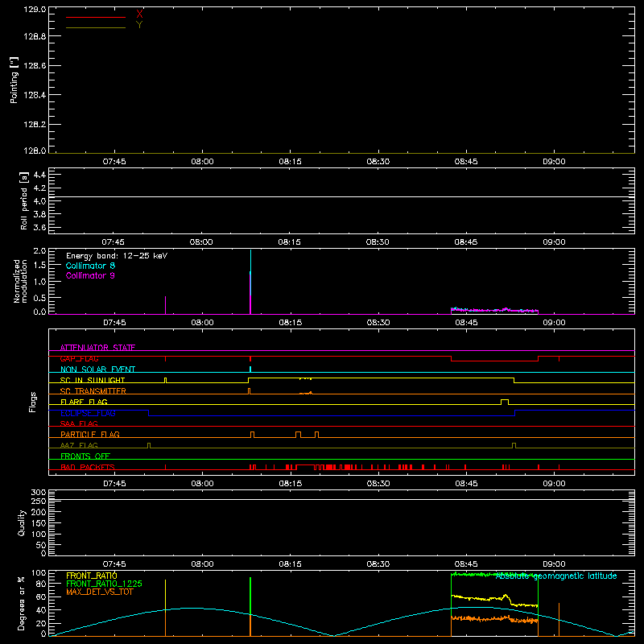
Task: Click the 250 tick label on the Quality axis
Action: [x=39, y=501]
